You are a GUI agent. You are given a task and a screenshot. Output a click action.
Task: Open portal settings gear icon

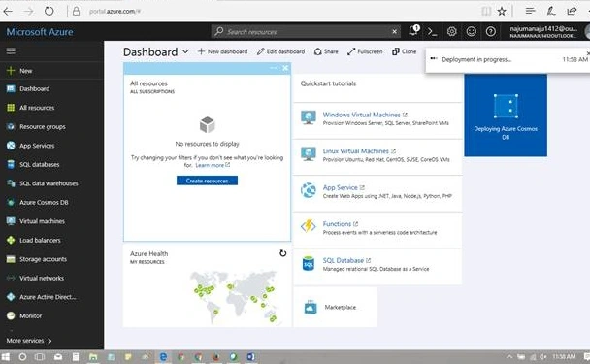(452, 32)
